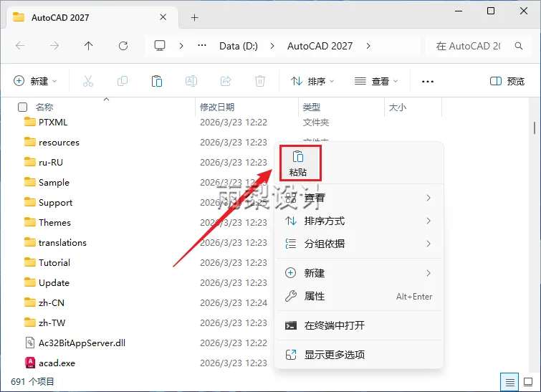Sort by the 类型 column header
Screen dimensions: 541x392
(x=312, y=107)
